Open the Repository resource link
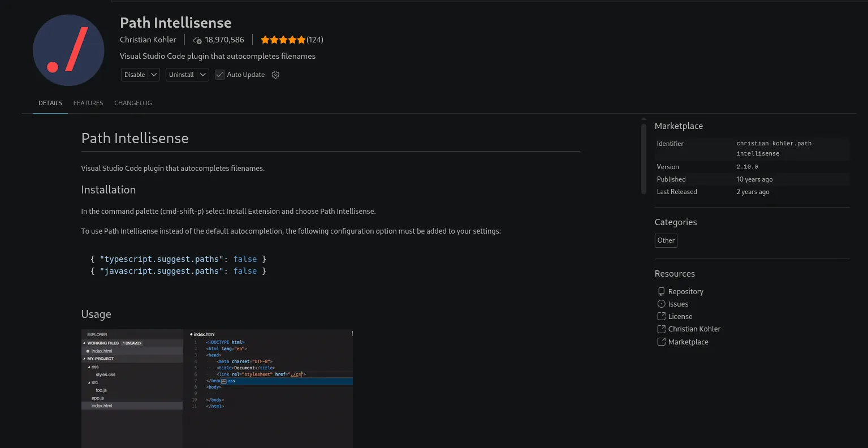 tap(685, 291)
